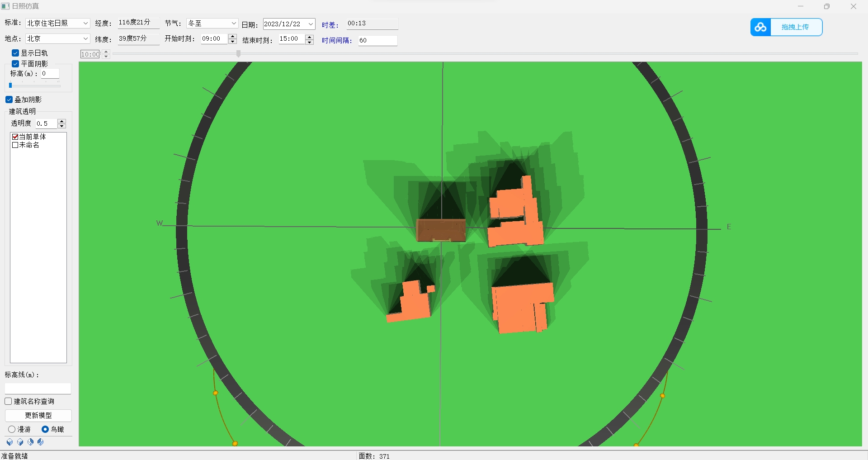Viewport: 868px width, 460px height.
Task: Open the 日期 date picker dropdown
Action: tap(311, 24)
